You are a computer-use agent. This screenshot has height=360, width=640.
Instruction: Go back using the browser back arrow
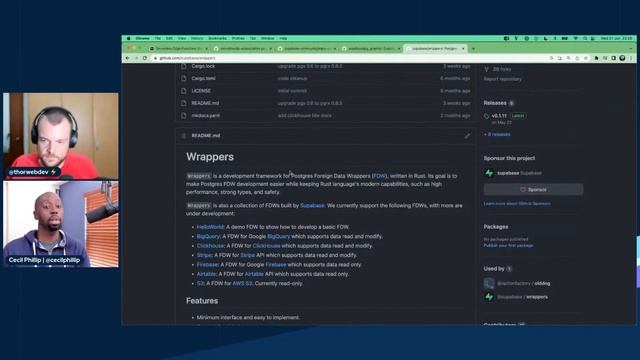pos(128,58)
